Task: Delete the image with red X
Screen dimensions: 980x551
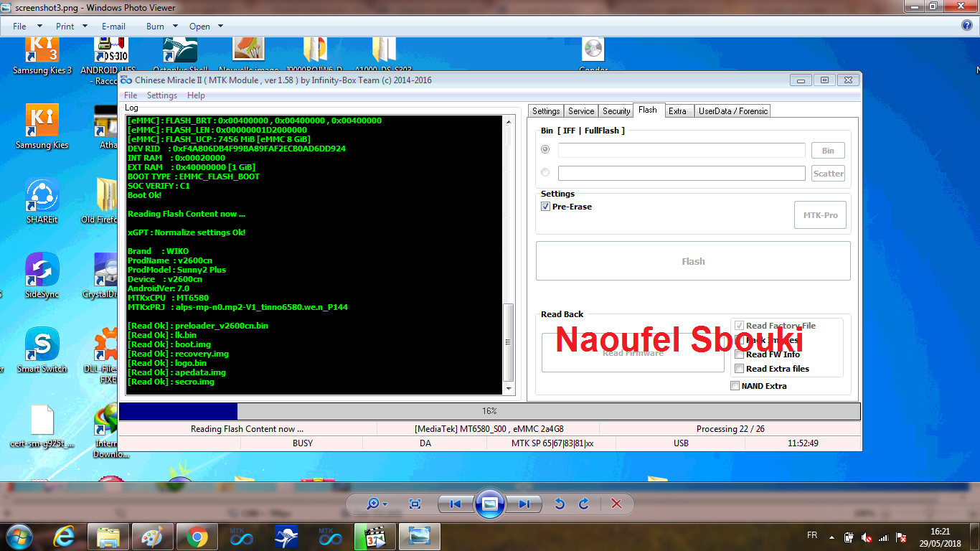Action: point(616,504)
